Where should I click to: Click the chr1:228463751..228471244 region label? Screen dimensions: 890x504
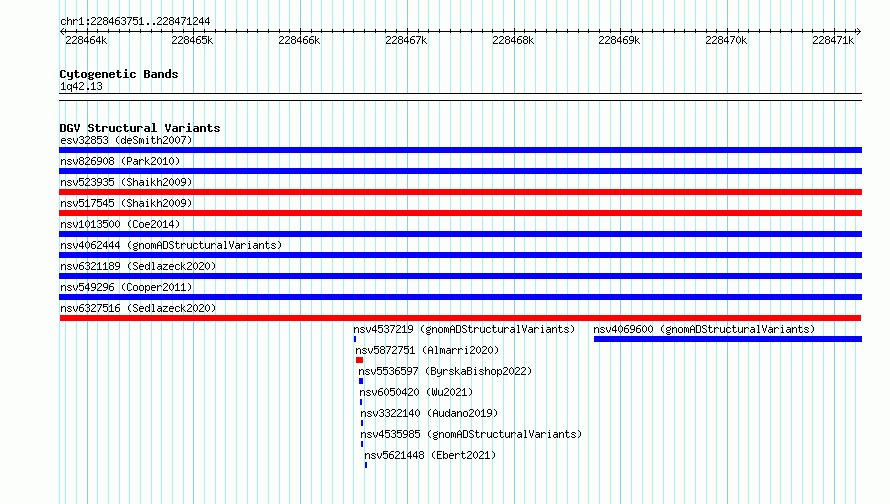tap(135, 21)
